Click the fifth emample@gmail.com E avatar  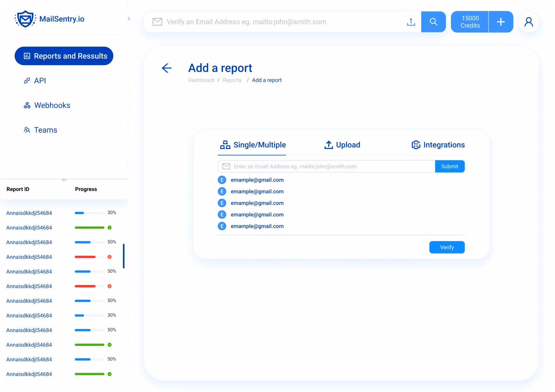(222, 226)
